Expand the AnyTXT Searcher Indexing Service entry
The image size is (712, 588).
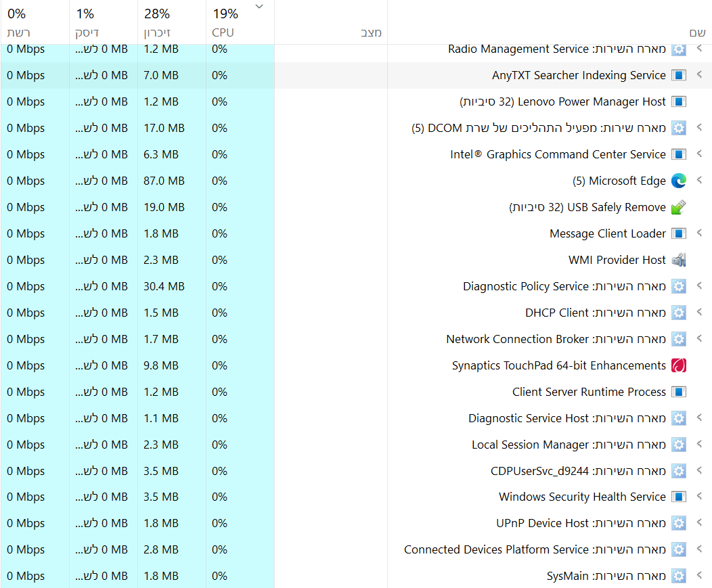(x=699, y=75)
